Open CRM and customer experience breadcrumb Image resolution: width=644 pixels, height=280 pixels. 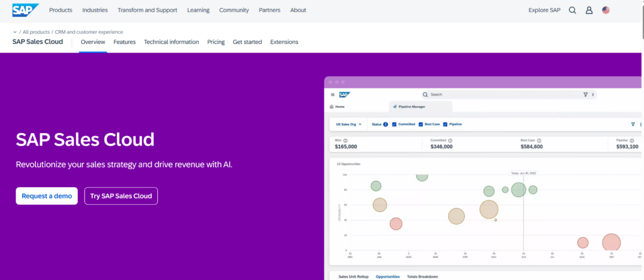tap(89, 32)
